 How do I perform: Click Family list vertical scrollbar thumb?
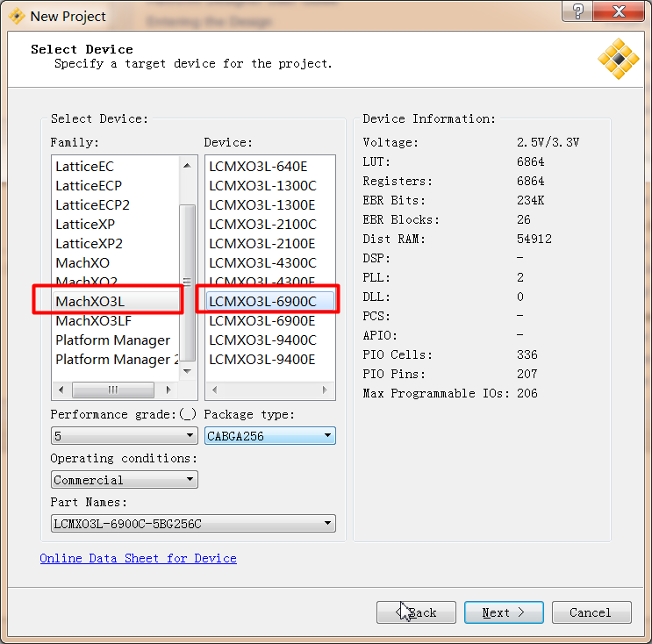pos(187,283)
